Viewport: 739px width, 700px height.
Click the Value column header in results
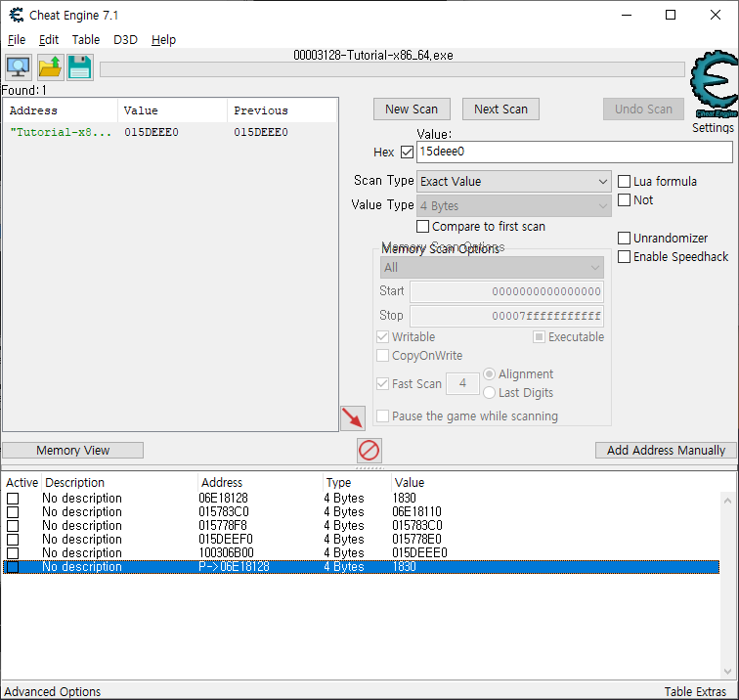coord(172,110)
